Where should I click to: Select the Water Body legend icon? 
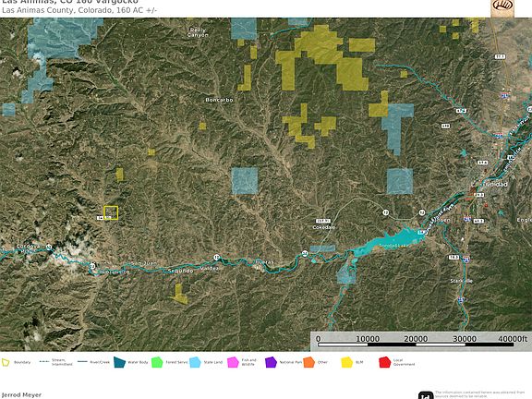(119, 362)
